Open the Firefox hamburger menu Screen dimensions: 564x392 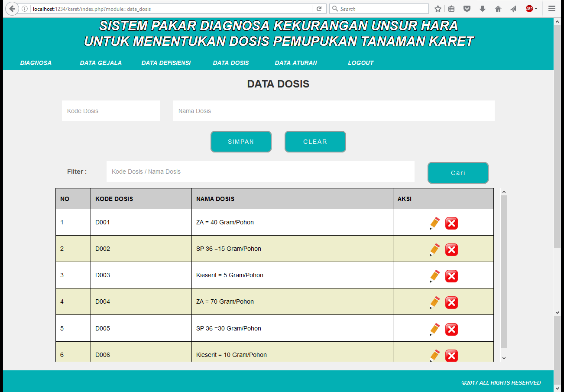point(551,9)
